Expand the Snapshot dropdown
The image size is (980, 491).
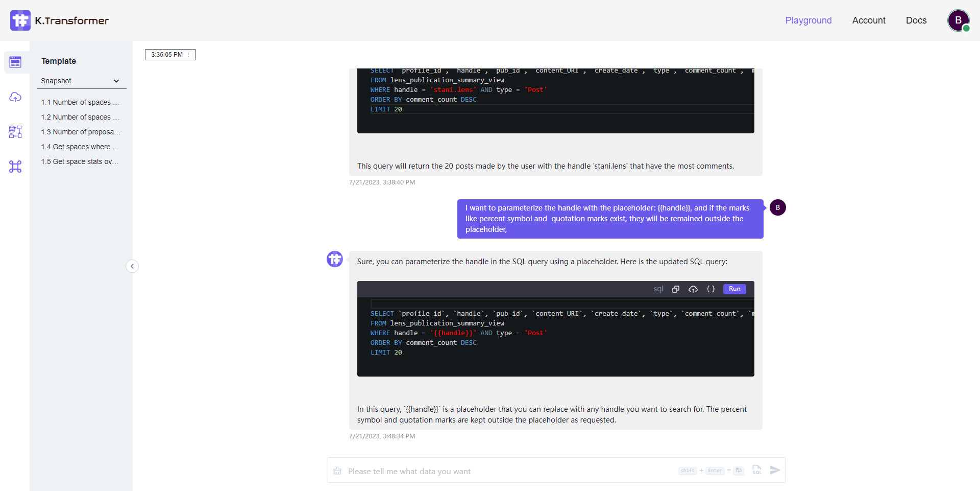(80, 81)
